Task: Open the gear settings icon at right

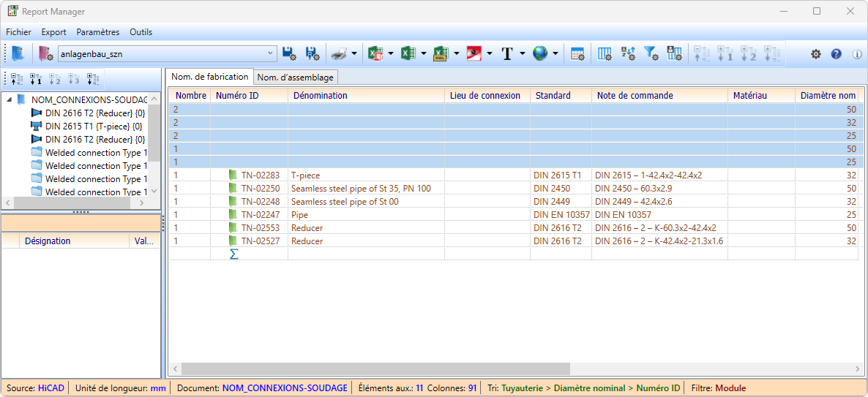Action: [815, 54]
